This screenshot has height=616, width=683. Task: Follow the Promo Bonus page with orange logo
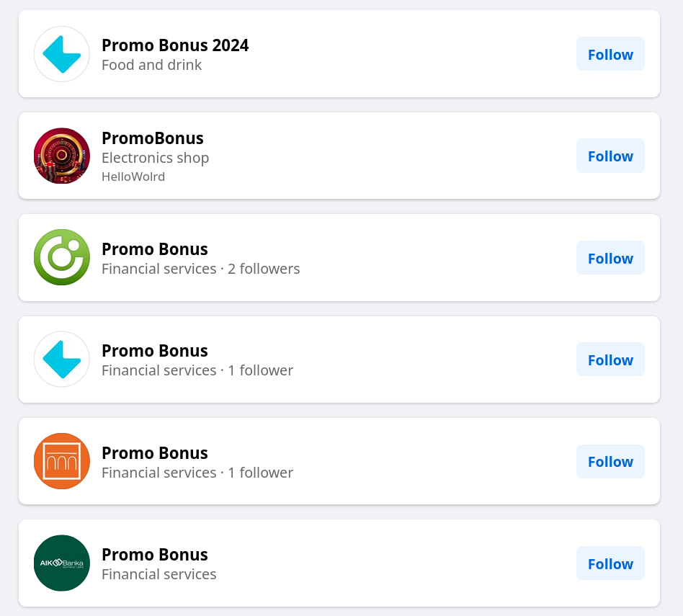point(610,461)
